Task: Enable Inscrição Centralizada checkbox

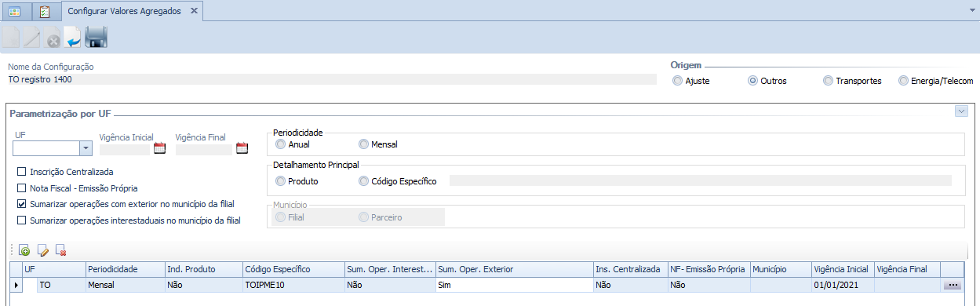Action: (22, 171)
